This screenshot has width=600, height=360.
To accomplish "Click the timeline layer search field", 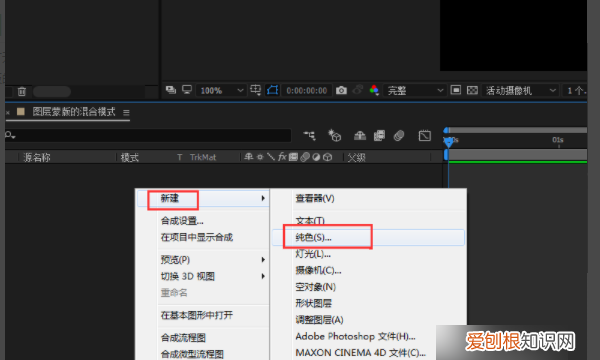I will [x=148, y=135].
